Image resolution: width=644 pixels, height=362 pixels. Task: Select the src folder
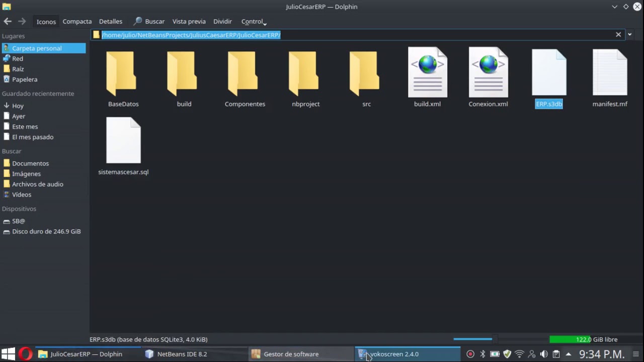click(366, 79)
